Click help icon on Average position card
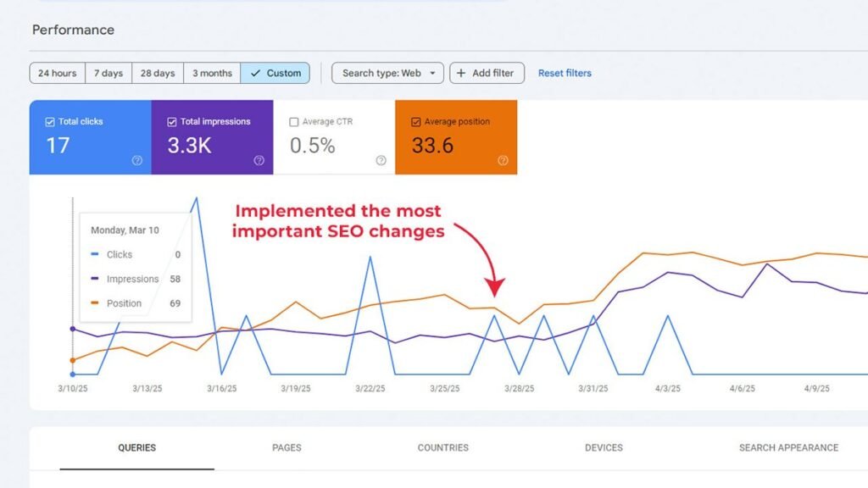868x488 pixels. (x=504, y=160)
